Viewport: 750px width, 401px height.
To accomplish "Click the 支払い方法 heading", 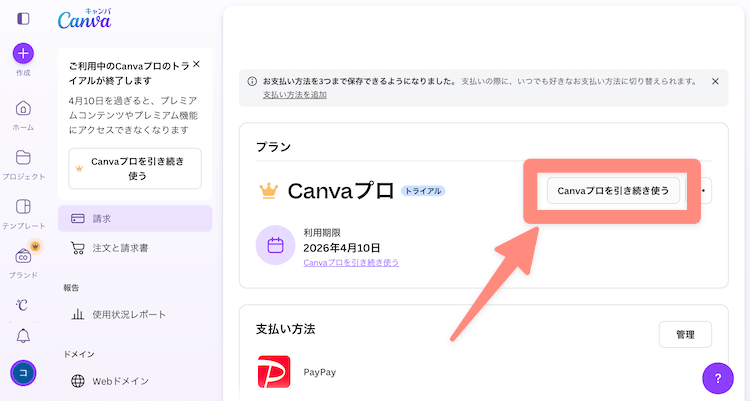I will pyautogui.click(x=286, y=329).
